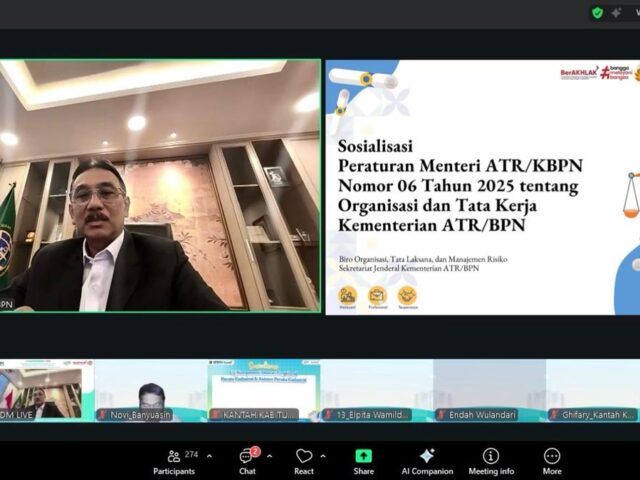Expand the React options arrow
This screenshot has height=480, width=640.
click(x=323, y=456)
